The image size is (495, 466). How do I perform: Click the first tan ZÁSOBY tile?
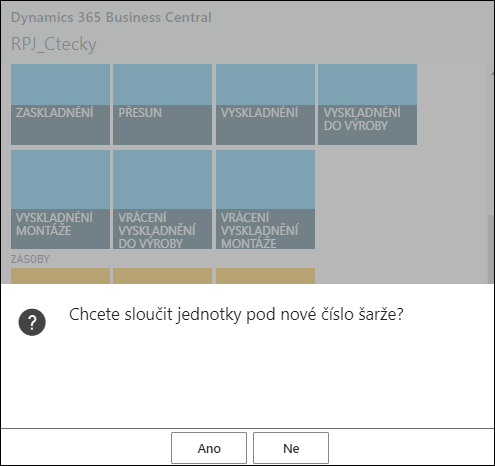60,276
